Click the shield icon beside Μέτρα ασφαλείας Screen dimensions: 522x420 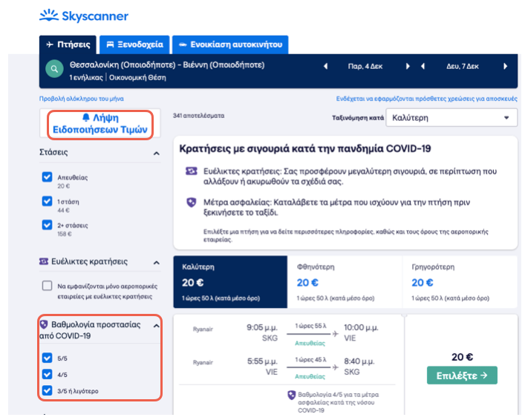pos(191,203)
